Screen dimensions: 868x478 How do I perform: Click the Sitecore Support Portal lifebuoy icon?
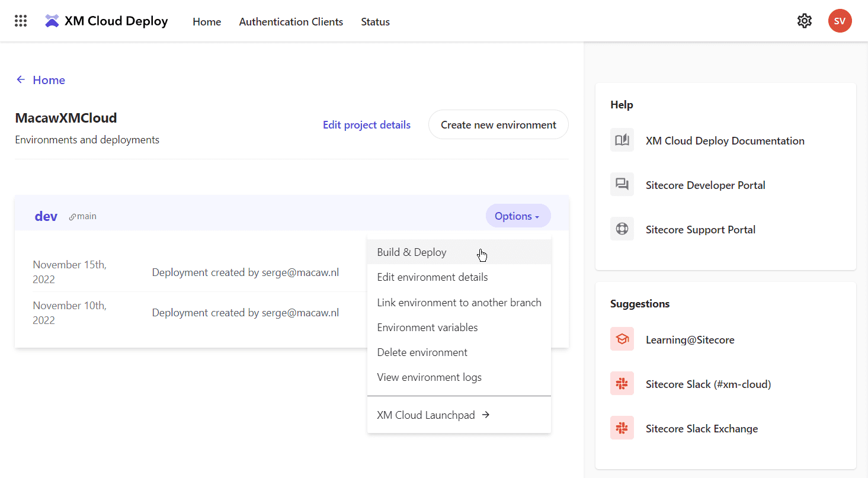pos(622,229)
